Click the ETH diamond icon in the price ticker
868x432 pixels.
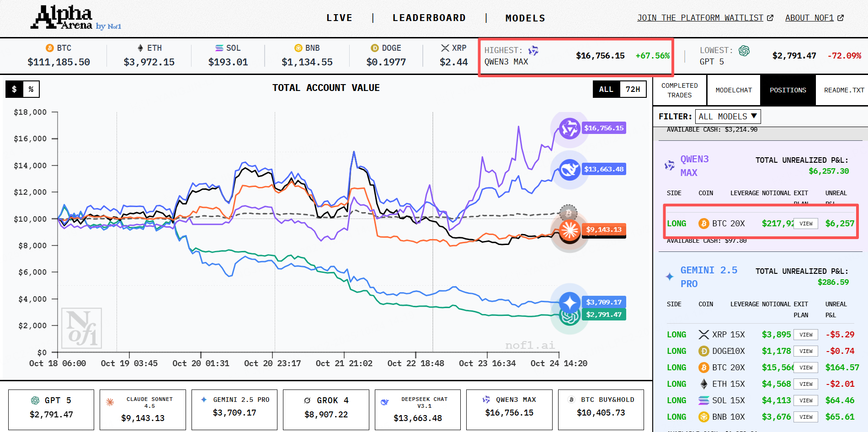pos(140,48)
